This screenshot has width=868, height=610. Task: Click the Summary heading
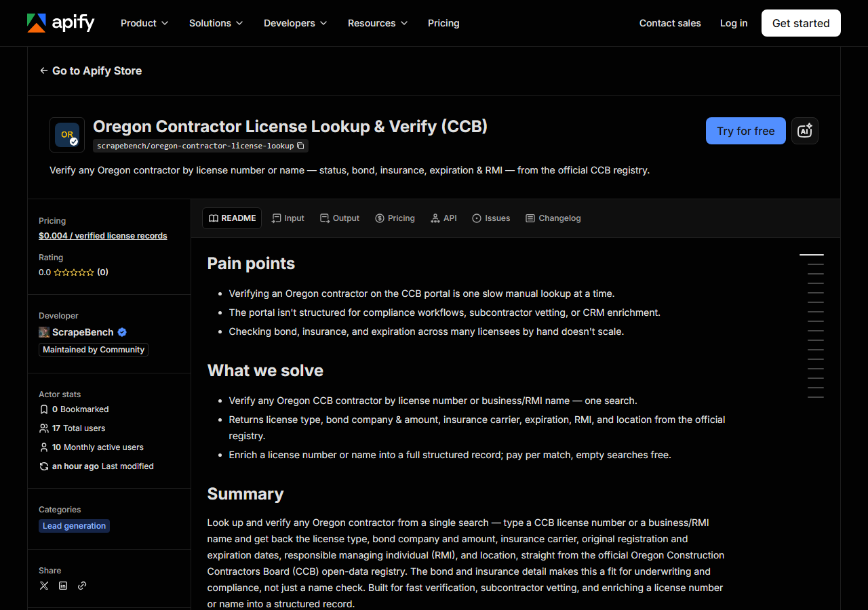245,494
